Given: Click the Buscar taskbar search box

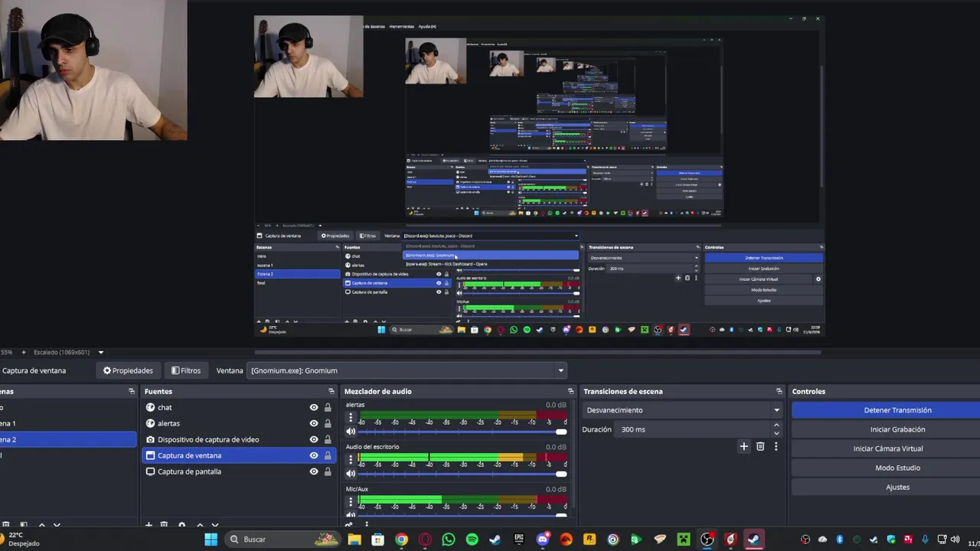Looking at the screenshot, I should pyautogui.click(x=283, y=540).
